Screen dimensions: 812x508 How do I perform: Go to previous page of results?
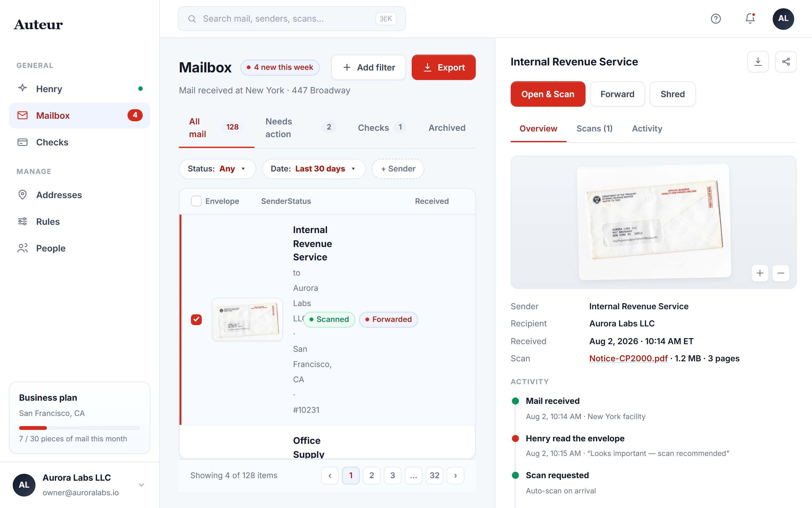click(x=330, y=475)
